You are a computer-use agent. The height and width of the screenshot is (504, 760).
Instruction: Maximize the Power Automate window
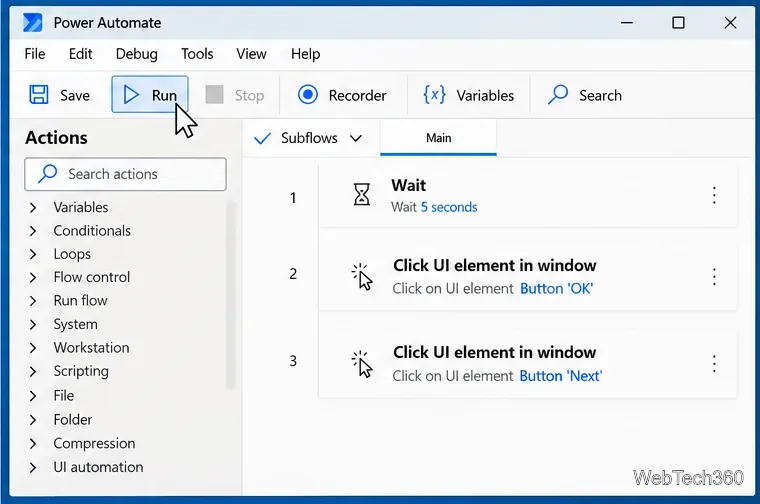[x=679, y=23]
